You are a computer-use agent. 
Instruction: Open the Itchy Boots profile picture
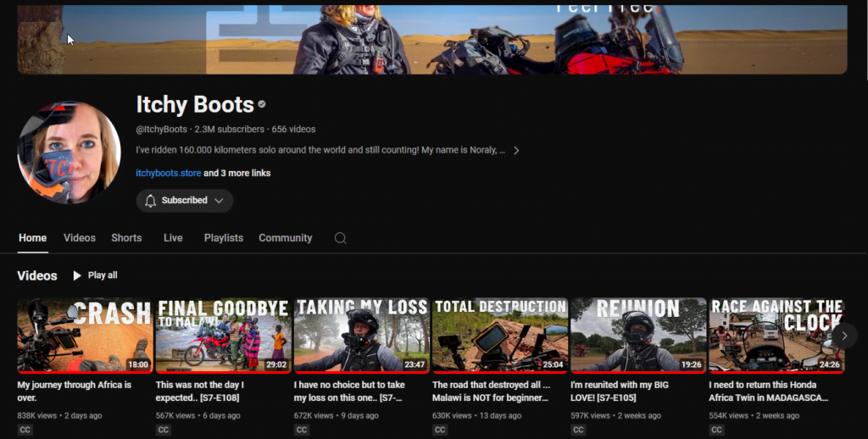tap(70, 153)
